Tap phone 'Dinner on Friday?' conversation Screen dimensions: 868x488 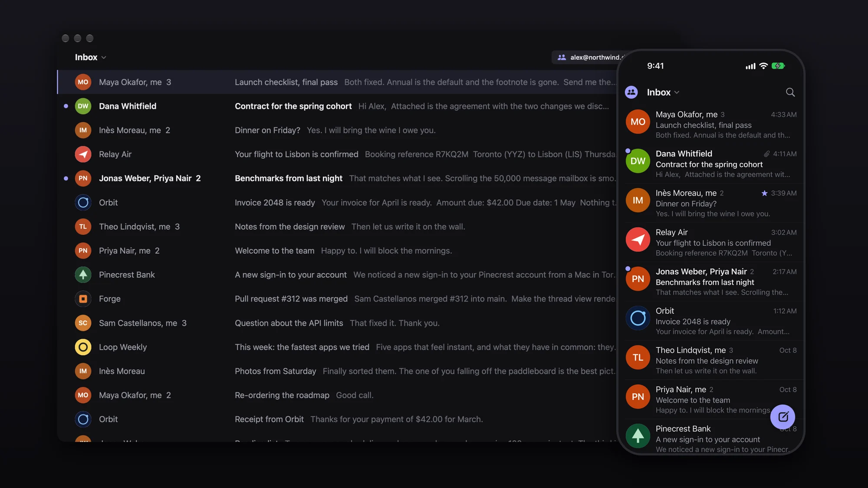pos(711,203)
